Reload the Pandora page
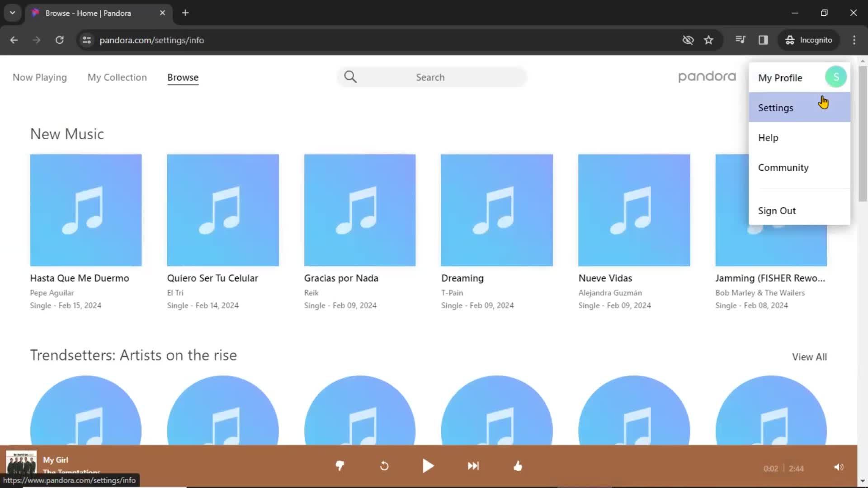The width and height of the screenshot is (868, 488). [x=59, y=40]
